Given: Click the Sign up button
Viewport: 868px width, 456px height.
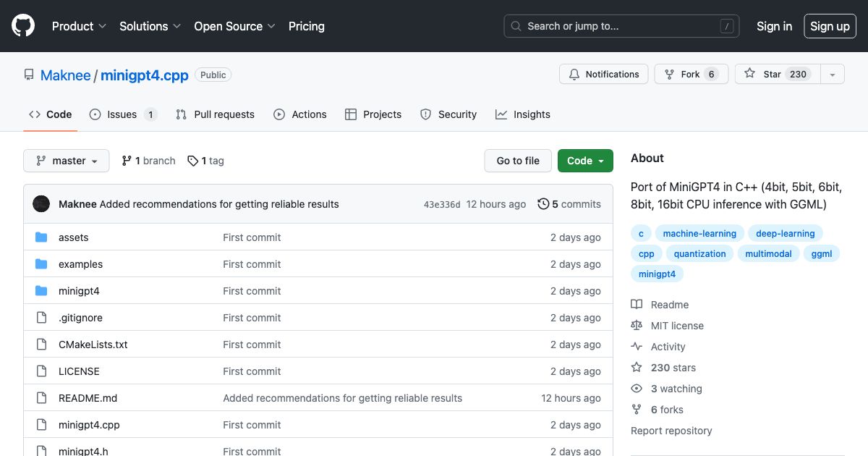Looking at the screenshot, I should click(x=830, y=26).
